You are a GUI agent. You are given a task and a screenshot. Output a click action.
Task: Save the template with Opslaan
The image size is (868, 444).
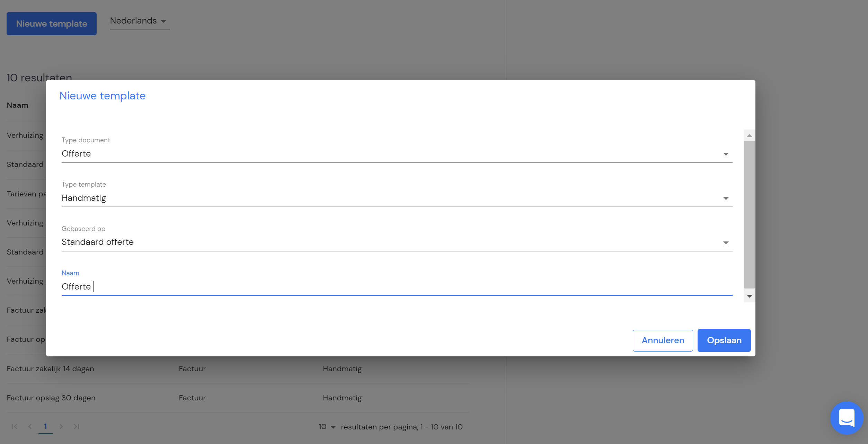point(724,340)
